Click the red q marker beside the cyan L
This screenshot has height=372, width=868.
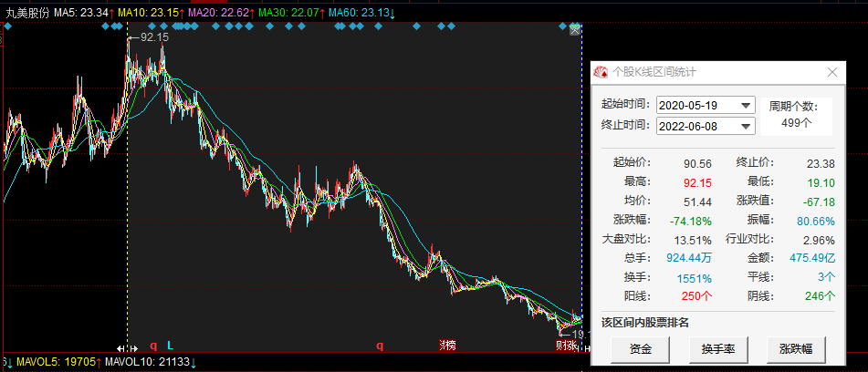(153, 346)
